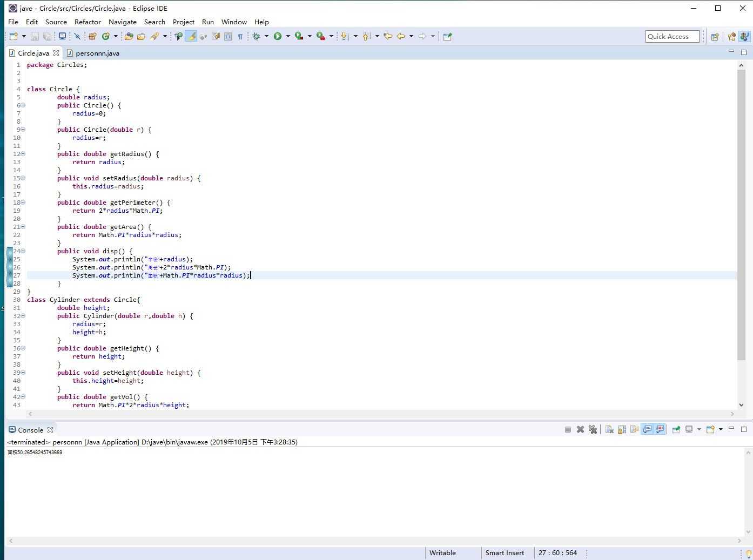753x560 pixels.
Task: Toggle Console Word Wrap
Action: [x=634, y=429]
